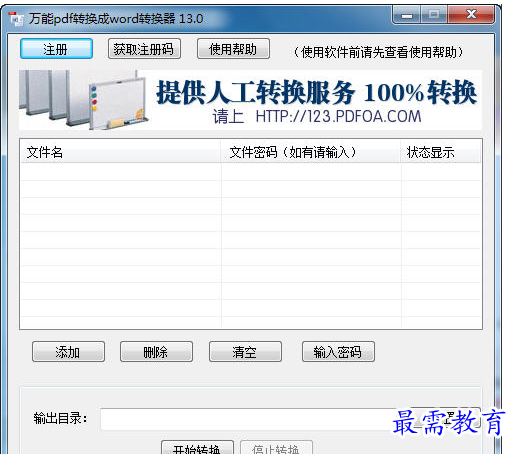Click the 删除 delete button

(x=156, y=352)
